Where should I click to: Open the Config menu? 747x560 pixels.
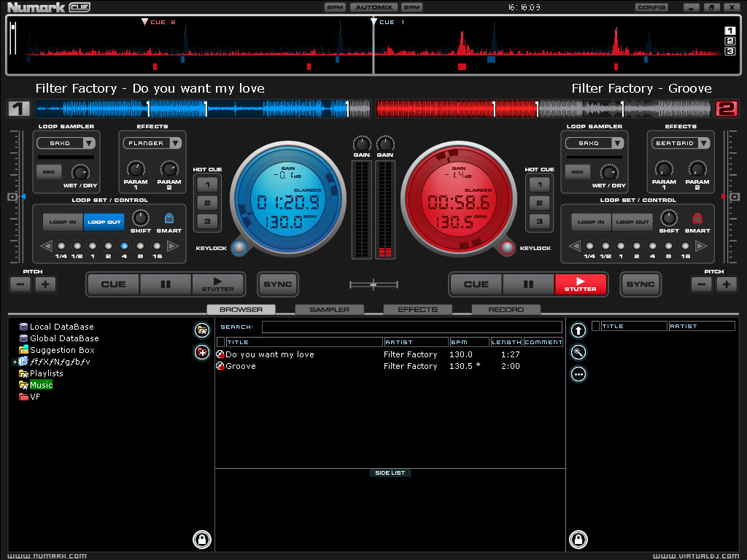pyautogui.click(x=651, y=7)
